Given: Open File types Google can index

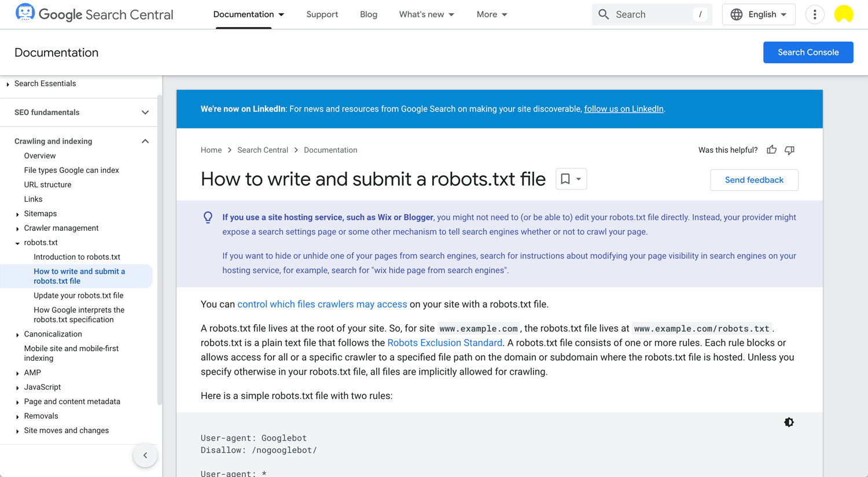Looking at the screenshot, I should pyautogui.click(x=71, y=170).
